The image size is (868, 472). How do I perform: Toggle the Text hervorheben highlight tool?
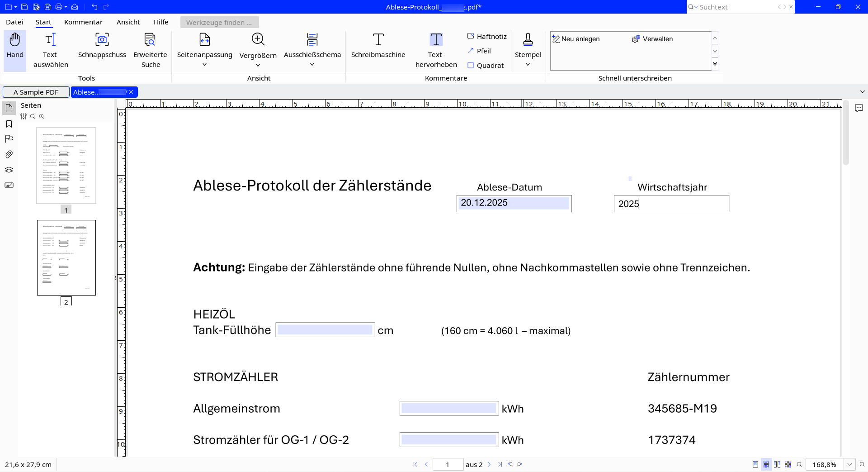pyautogui.click(x=436, y=50)
